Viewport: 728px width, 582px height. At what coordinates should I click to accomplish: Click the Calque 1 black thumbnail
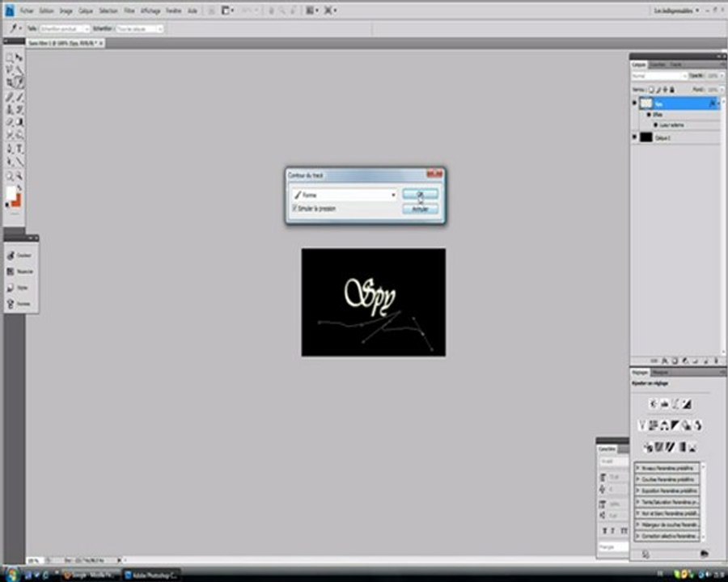click(646, 137)
